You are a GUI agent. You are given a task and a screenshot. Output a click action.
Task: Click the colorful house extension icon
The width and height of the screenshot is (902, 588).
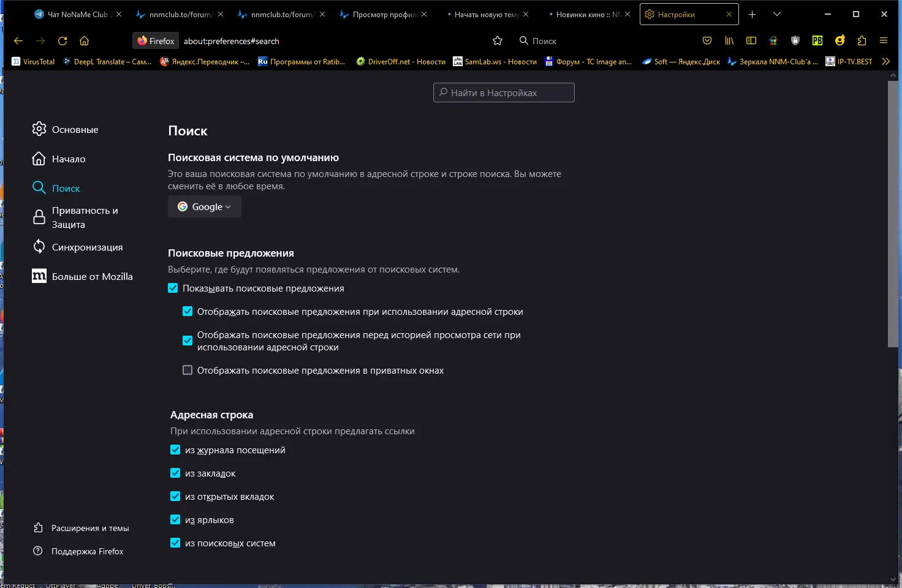tap(773, 41)
